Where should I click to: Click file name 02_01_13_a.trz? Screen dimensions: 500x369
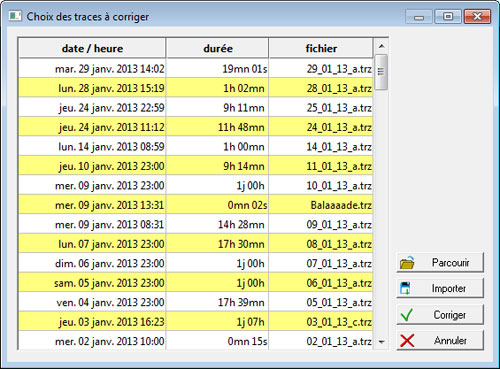pyautogui.click(x=339, y=341)
